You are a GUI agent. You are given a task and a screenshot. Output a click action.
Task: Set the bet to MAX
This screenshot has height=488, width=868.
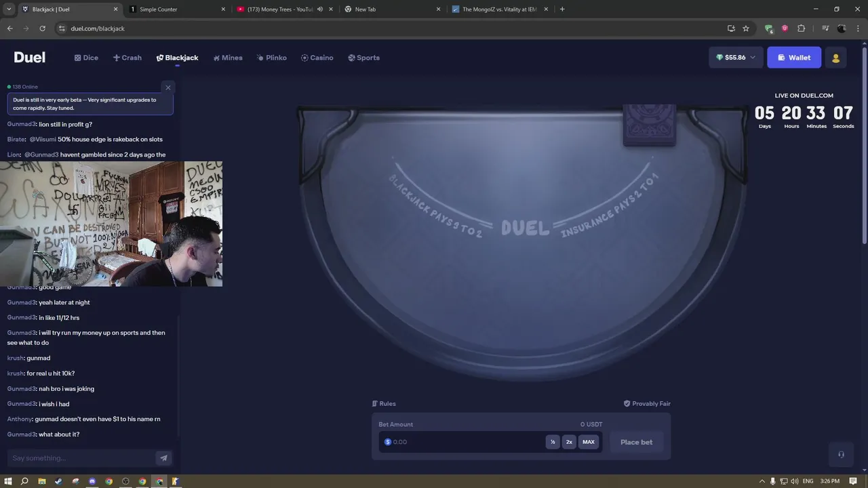589,442
